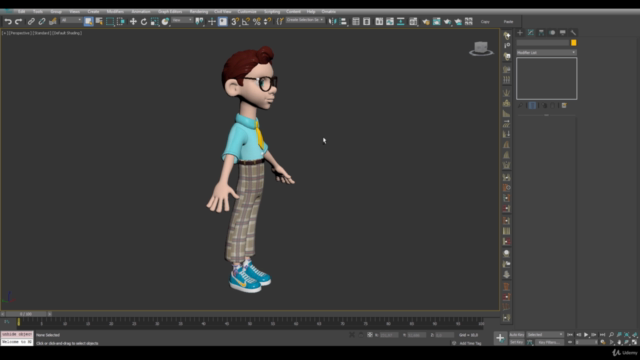640x360 pixels.
Task: Switch to the Modify command panel tab
Action: 531,33
